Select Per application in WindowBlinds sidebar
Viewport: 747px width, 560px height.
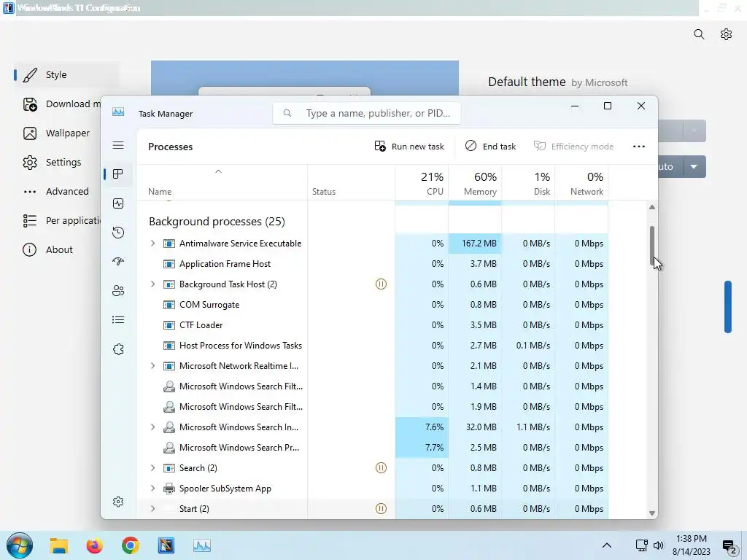[61, 220]
